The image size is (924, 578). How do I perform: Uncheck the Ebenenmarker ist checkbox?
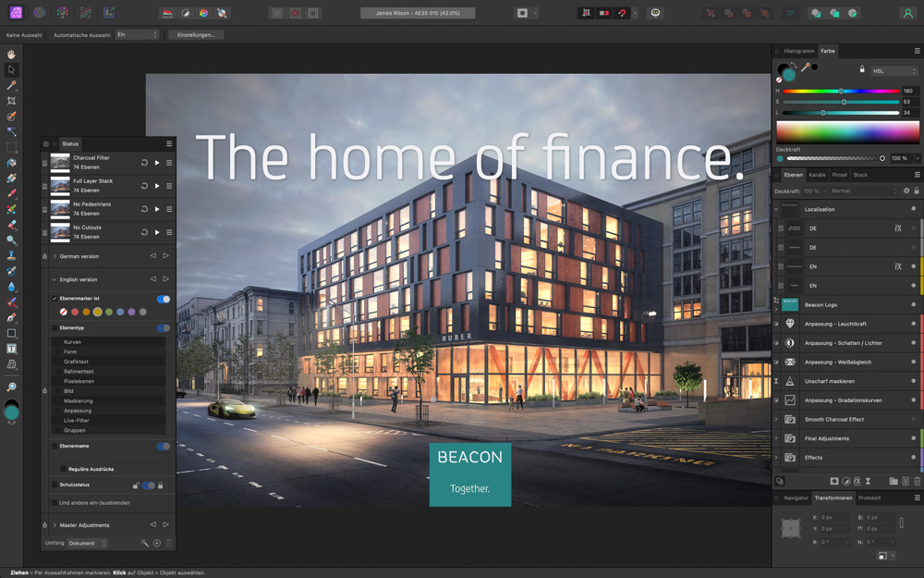point(55,299)
